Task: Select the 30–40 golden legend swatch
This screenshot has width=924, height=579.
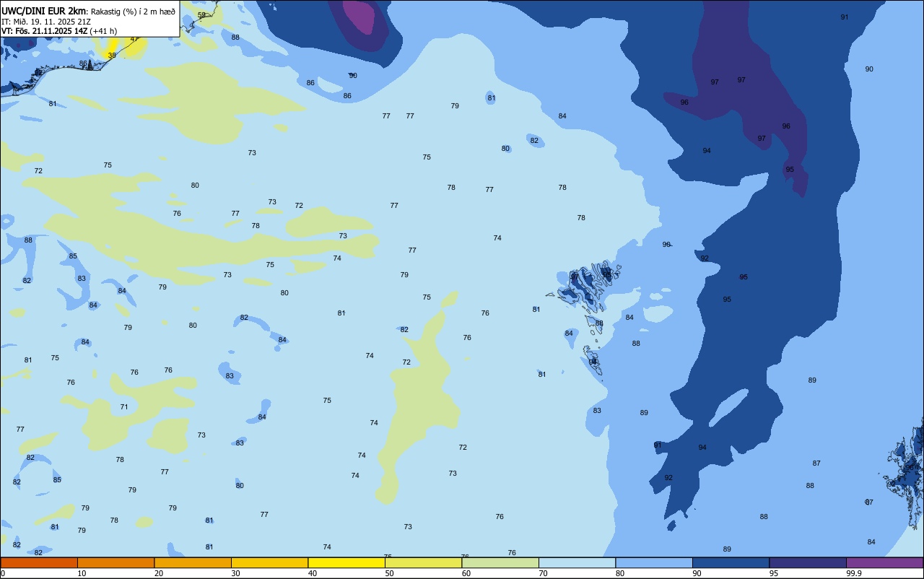Action: click(269, 562)
